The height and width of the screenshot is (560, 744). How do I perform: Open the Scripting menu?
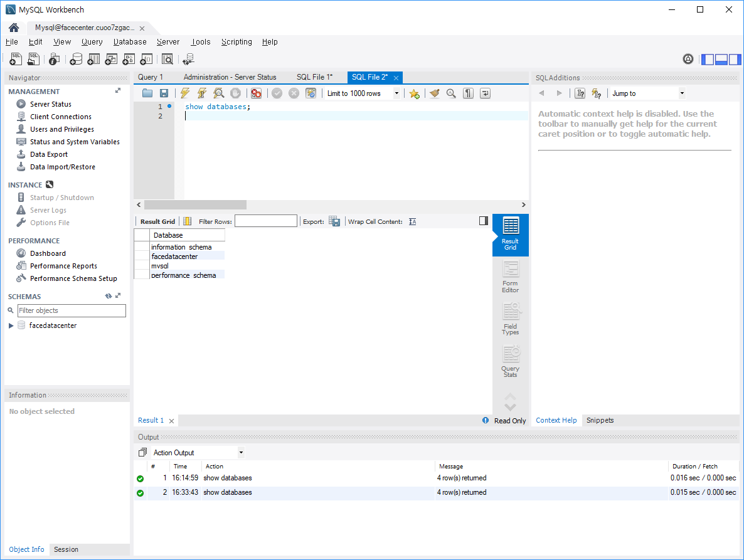tap(236, 42)
